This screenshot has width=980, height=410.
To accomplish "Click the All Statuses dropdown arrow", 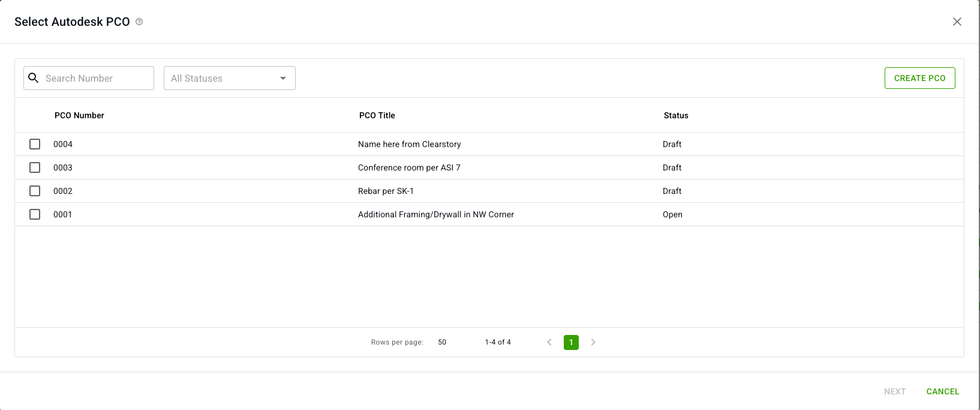I will (283, 78).
